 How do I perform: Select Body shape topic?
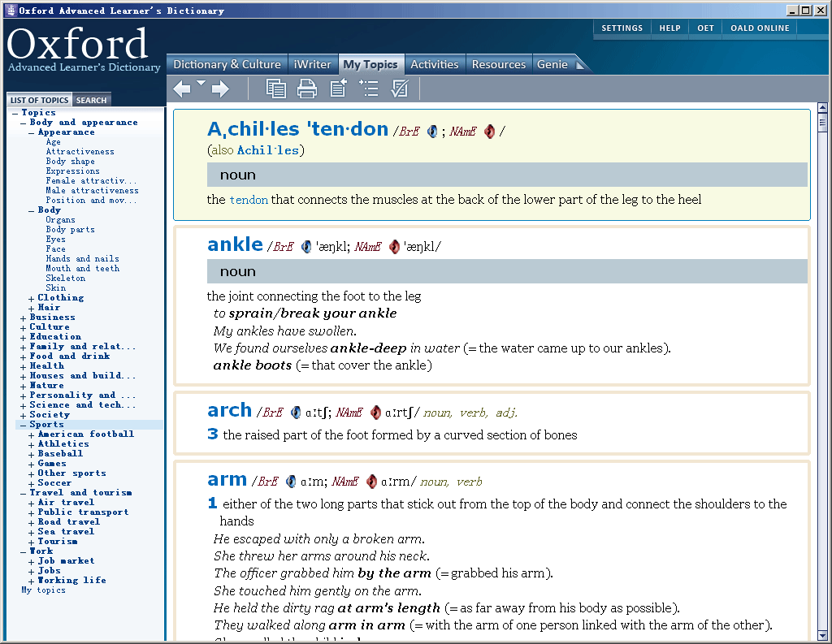(70, 162)
